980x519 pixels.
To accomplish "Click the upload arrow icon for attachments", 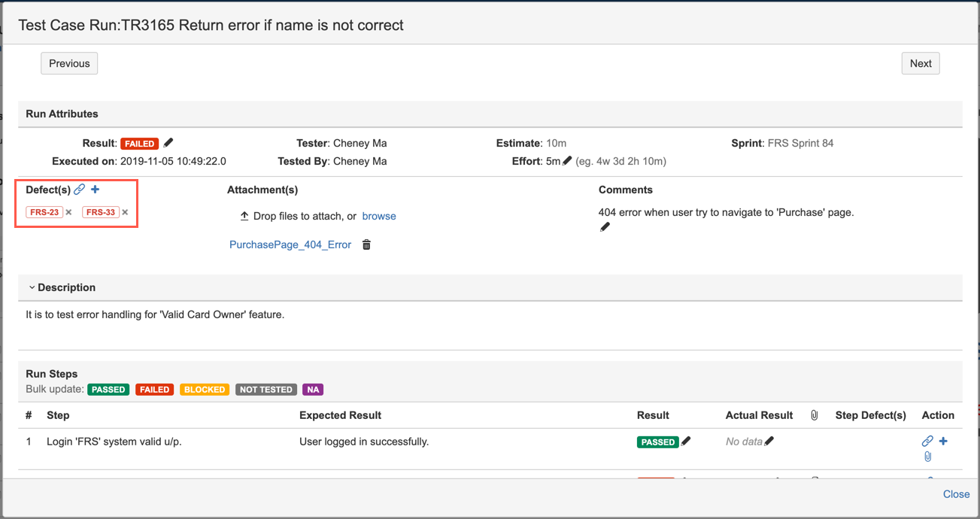I will point(244,216).
